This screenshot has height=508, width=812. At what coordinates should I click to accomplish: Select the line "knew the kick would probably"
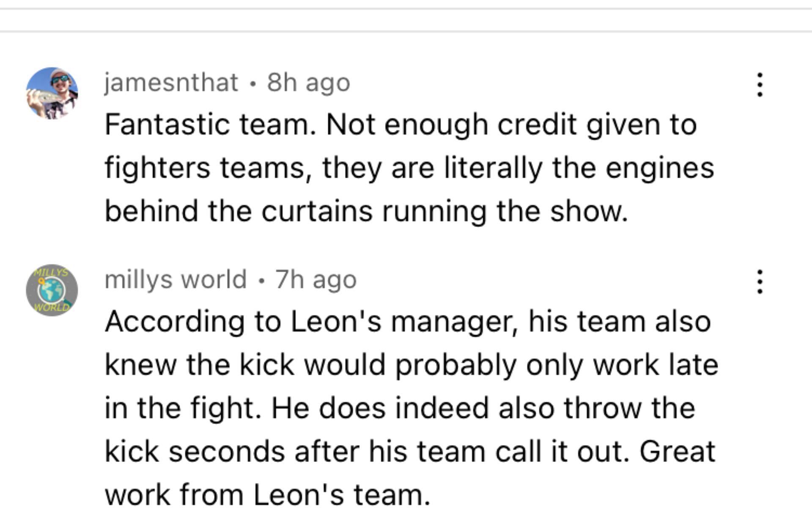[x=411, y=365]
